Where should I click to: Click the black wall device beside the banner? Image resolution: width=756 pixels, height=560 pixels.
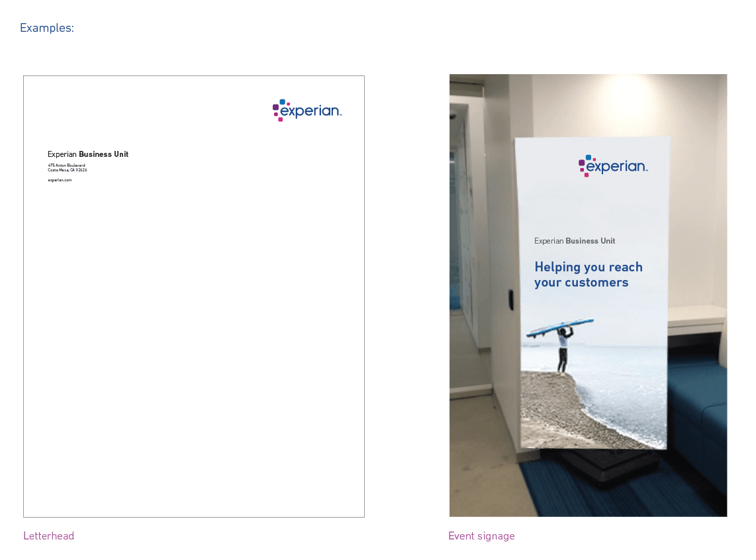511,299
